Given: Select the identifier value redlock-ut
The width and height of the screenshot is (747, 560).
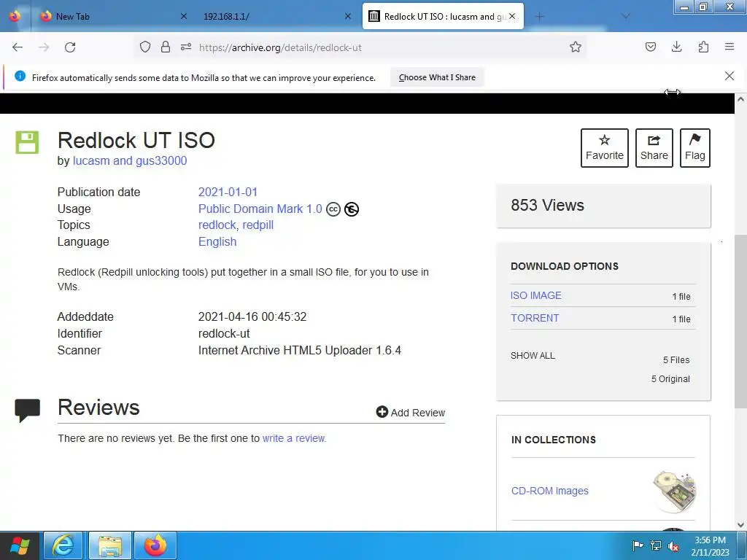Looking at the screenshot, I should (x=224, y=333).
